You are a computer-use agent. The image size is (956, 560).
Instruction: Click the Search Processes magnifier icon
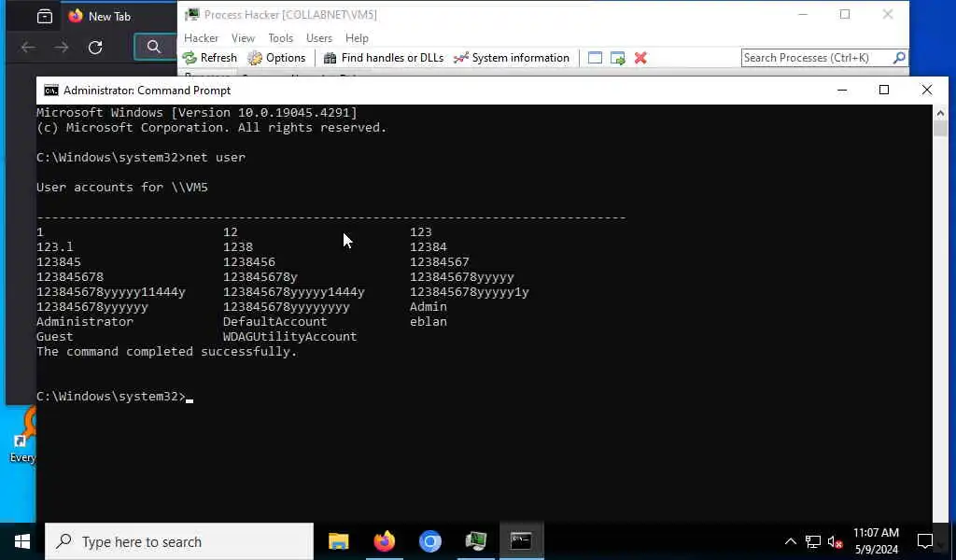click(x=899, y=58)
